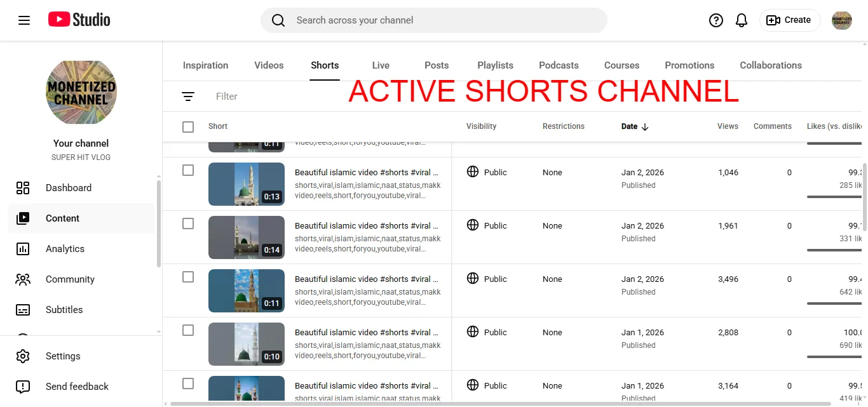Open Community in the sidebar
Screen dimensions: 868x407
coord(81,279)
